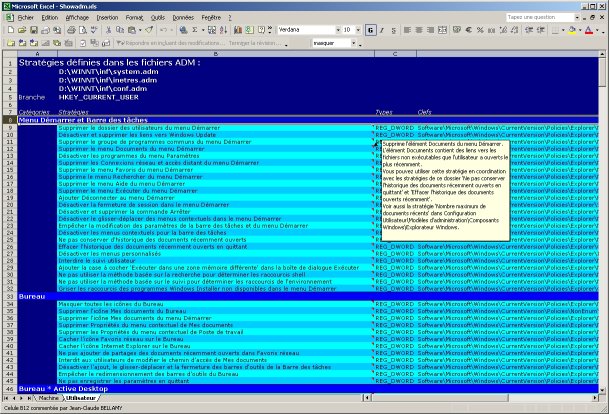609x414 pixels.
Task: Increase decimal places
Action: tap(503, 30)
